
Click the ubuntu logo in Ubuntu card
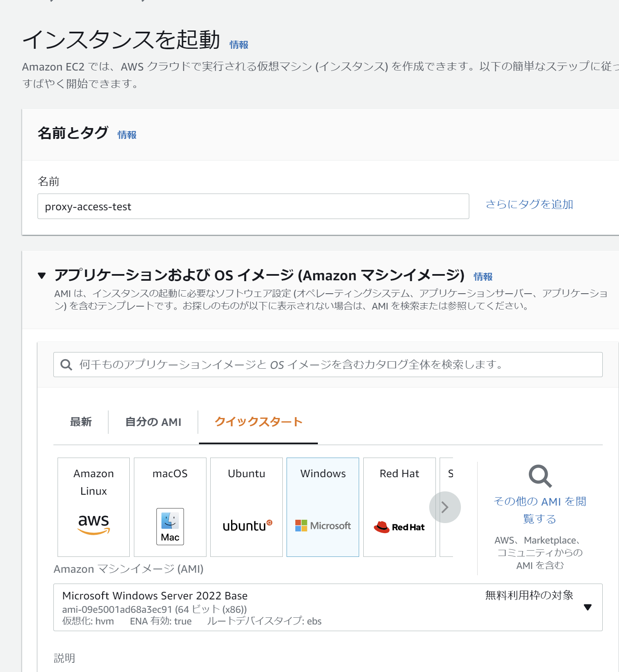tap(247, 526)
